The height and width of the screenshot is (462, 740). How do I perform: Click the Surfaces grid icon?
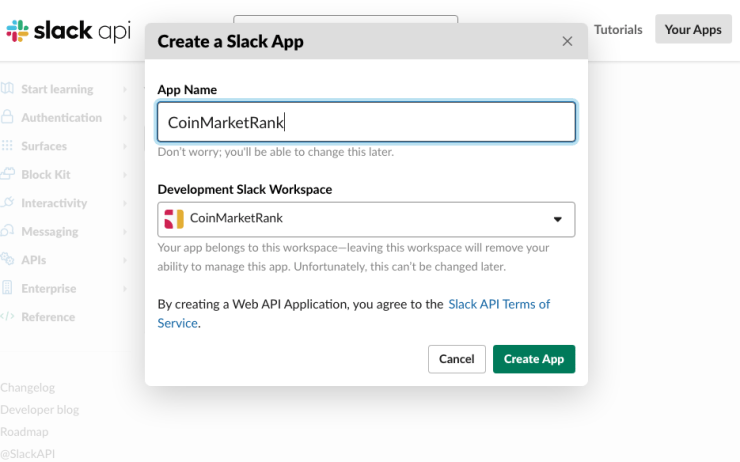(8, 146)
